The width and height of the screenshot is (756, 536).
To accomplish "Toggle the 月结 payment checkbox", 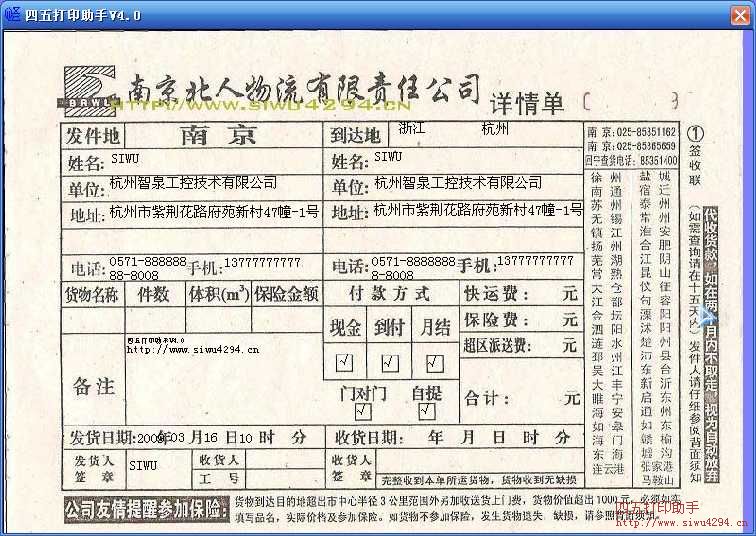I will [x=434, y=362].
